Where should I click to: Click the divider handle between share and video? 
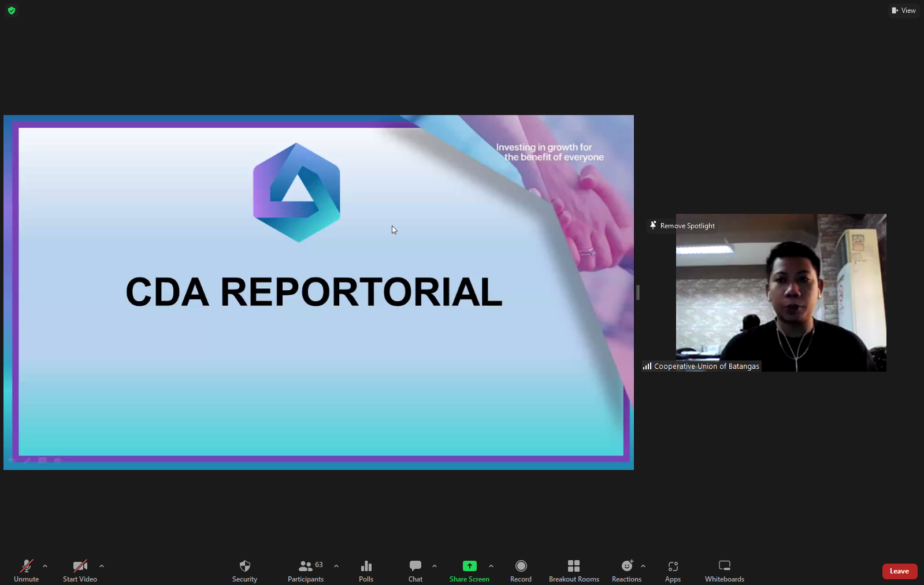pyautogui.click(x=638, y=292)
